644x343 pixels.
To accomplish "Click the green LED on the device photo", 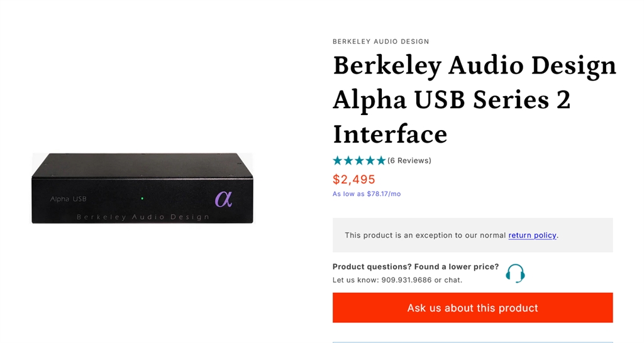I will point(142,199).
